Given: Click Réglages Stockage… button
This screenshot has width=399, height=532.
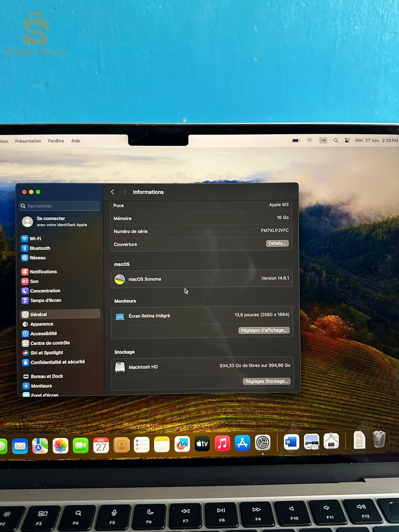Looking at the screenshot, I should pyautogui.click(x=267, y=381).
